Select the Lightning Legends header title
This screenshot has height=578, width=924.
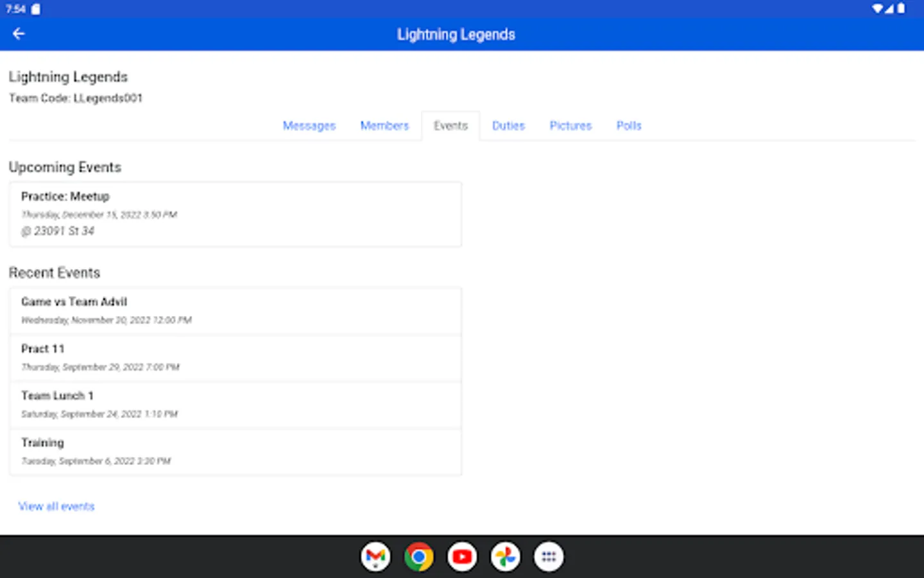click(456, 35)
